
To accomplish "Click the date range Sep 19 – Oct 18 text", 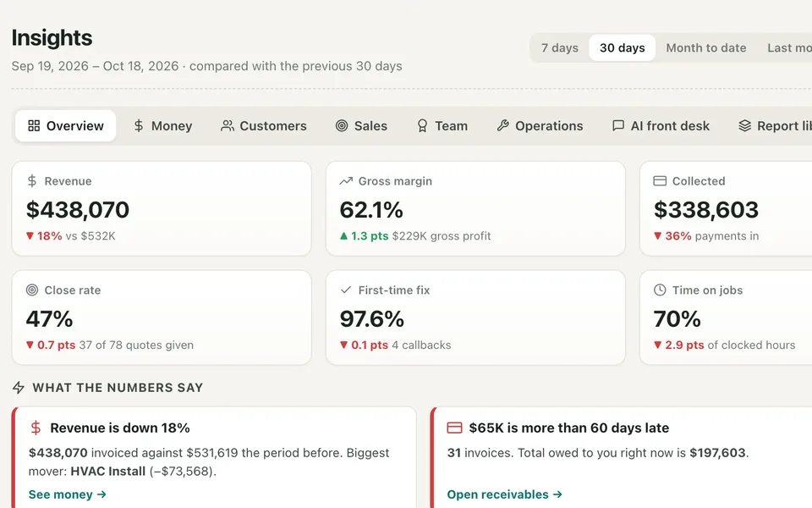I will pyautogui.click(x=95, y=66).
